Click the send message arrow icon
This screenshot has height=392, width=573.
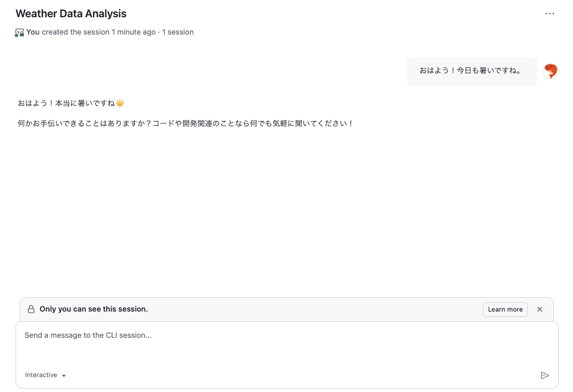[544, 375]
